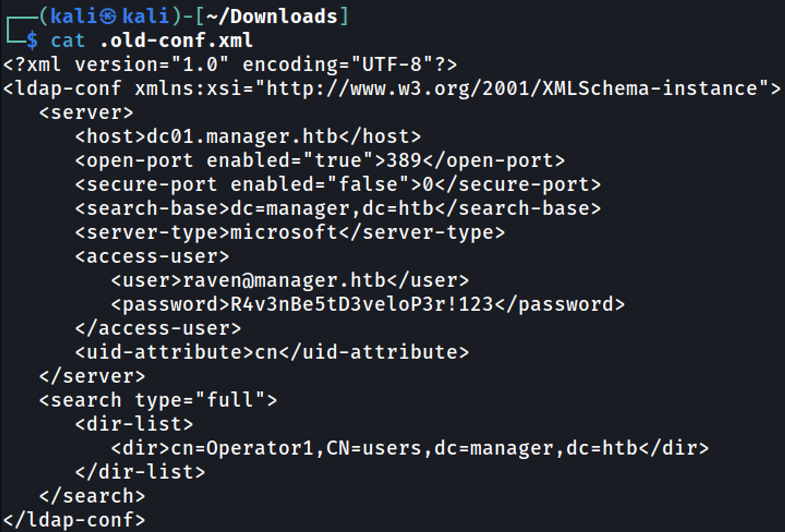Click the .old-conf.xml filename

coord(176,41)
